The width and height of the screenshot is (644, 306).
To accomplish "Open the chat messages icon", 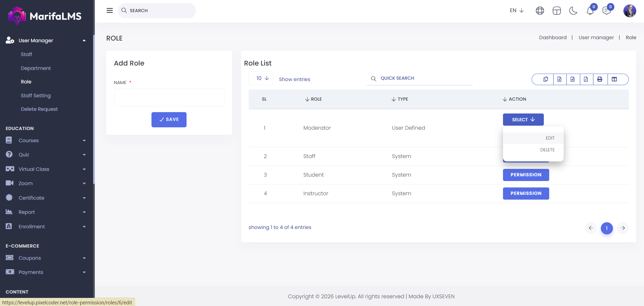I will pyautogui.click(x=607, y=11).
